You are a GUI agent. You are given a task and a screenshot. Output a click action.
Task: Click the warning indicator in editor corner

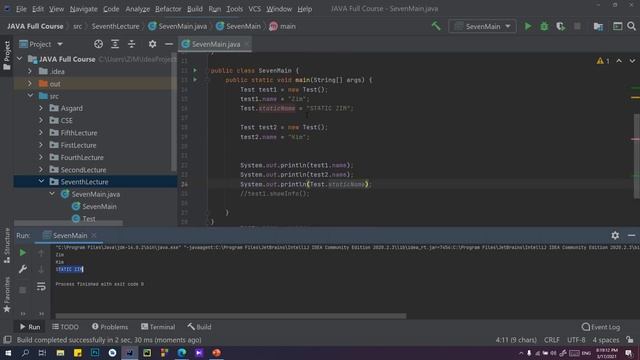point(603,61)
